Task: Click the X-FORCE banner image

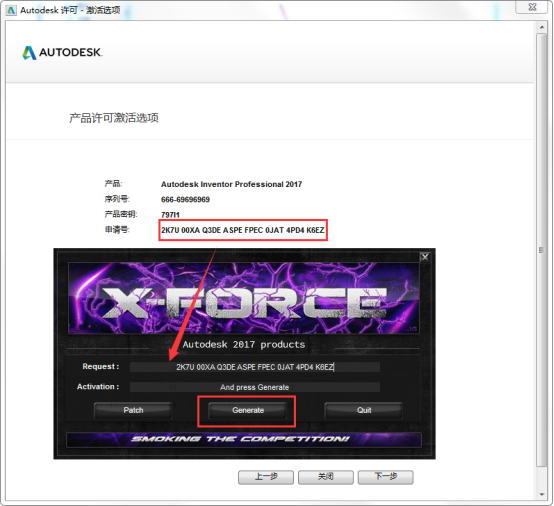Action: coord(244,298)
